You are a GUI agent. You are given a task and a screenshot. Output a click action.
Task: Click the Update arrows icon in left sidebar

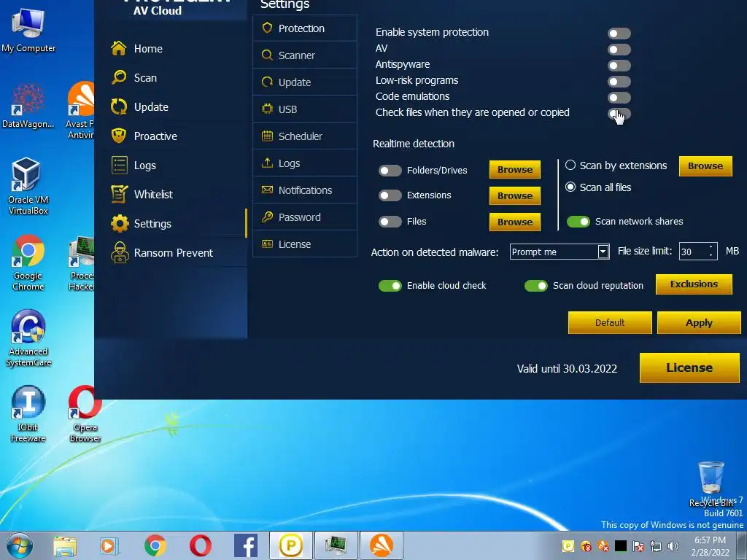tap(119, 106)
